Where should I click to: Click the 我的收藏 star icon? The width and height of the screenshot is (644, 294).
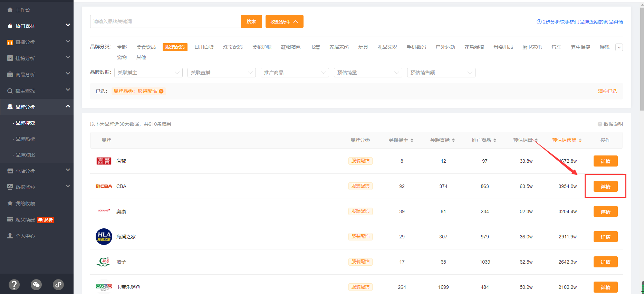tap(10, 203)
